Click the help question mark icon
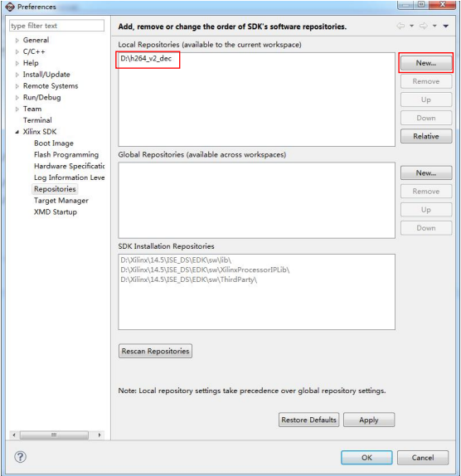This screenshot has width=461, height=476. (21, 457)
